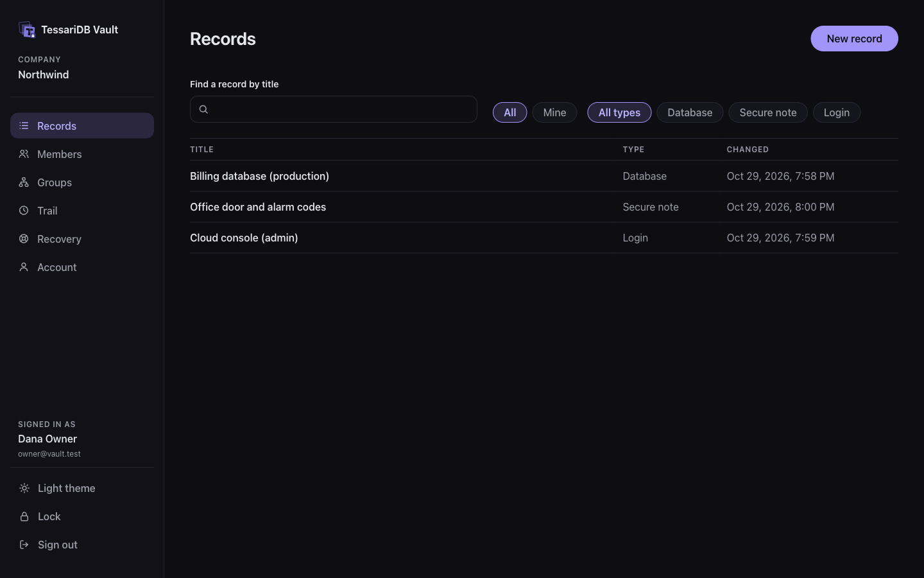Switch to Light theme
The height and width of the screenshot is (578, 924).
(x=82, y=488)
